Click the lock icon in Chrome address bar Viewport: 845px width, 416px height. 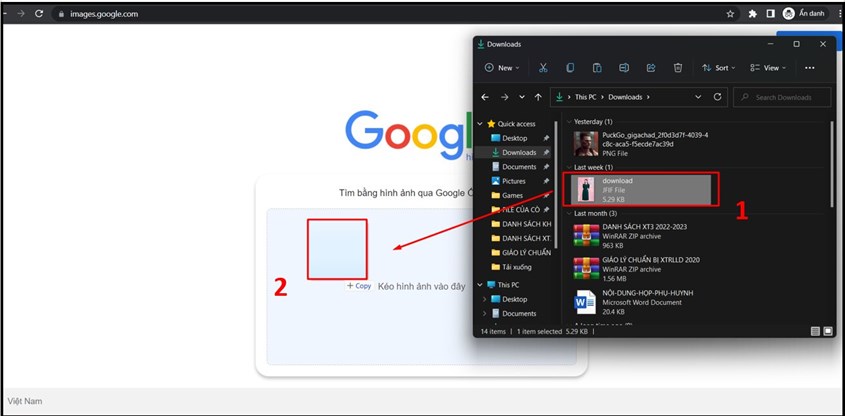coord(61,14)
